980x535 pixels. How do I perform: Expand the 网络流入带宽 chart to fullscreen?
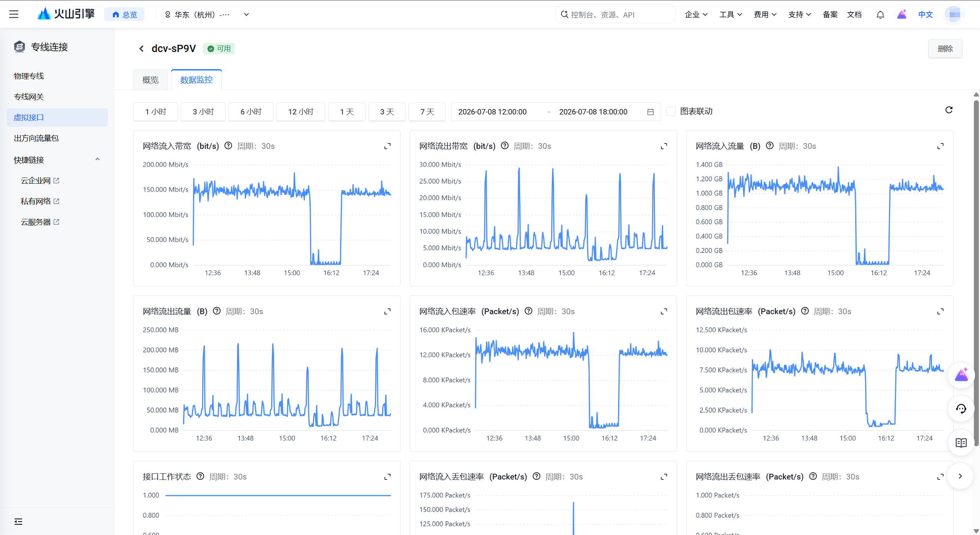[388, 146]
